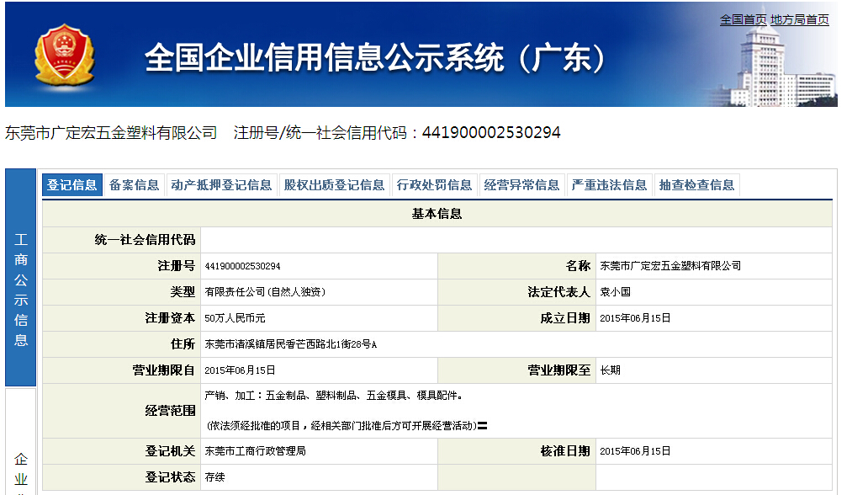Click the 注册号 value in the table
Screen dimensions: 868x495
click(243, 266)
